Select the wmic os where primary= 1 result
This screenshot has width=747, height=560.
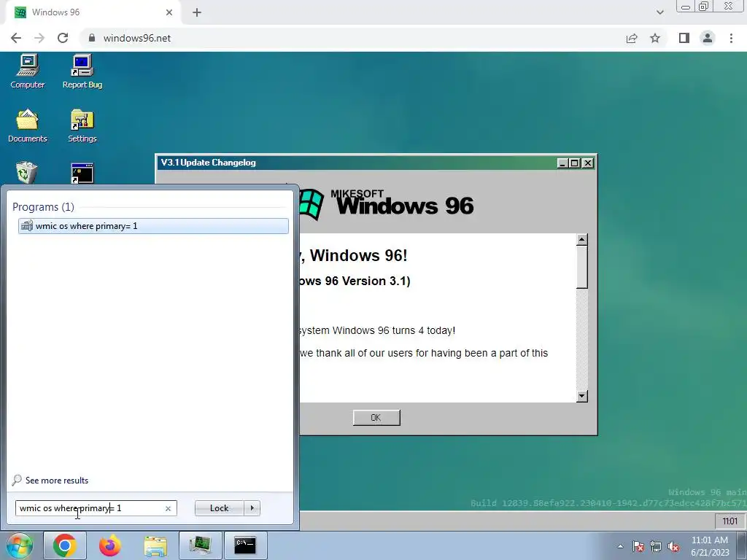click(153, 226)
